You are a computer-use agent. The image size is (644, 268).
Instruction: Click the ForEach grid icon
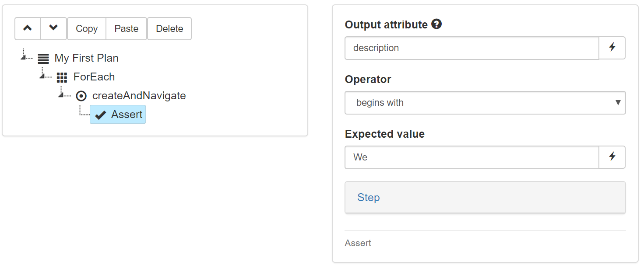point(62,77)
